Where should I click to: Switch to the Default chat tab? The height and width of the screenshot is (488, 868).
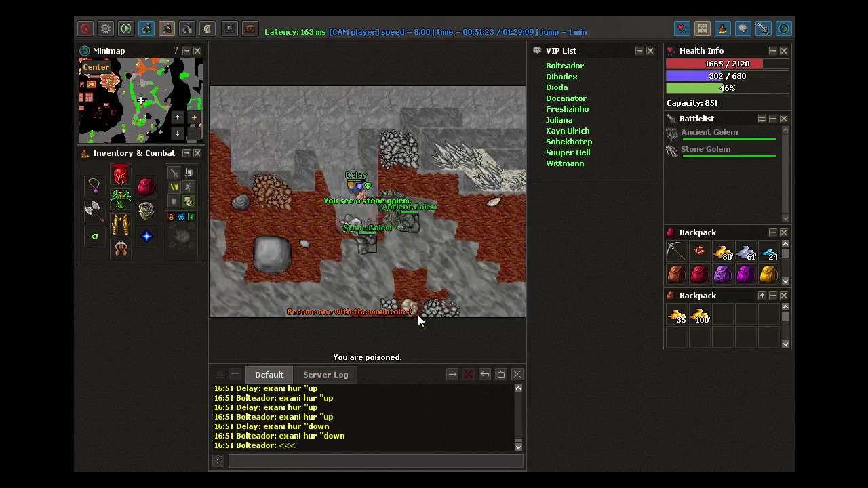[269, 375]
